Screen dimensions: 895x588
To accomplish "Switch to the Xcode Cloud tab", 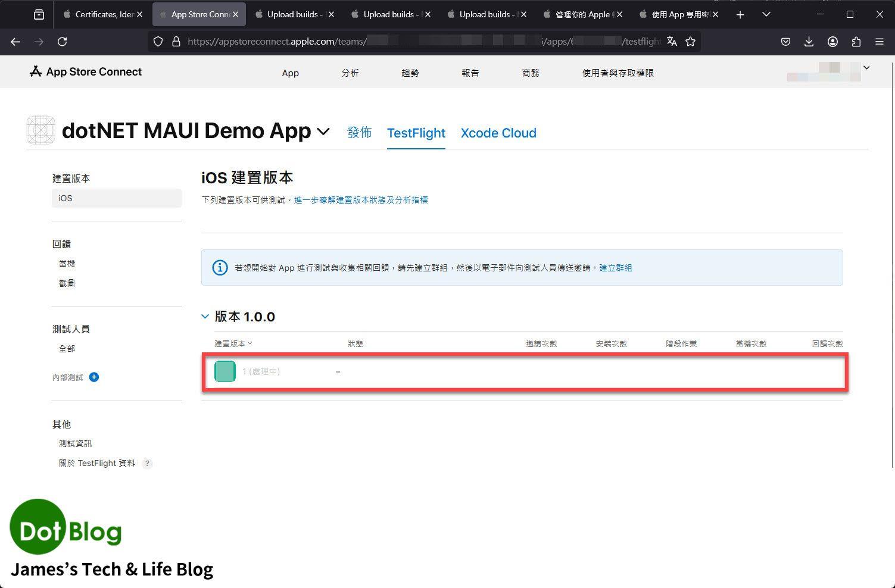I will (x=498, y=133).
